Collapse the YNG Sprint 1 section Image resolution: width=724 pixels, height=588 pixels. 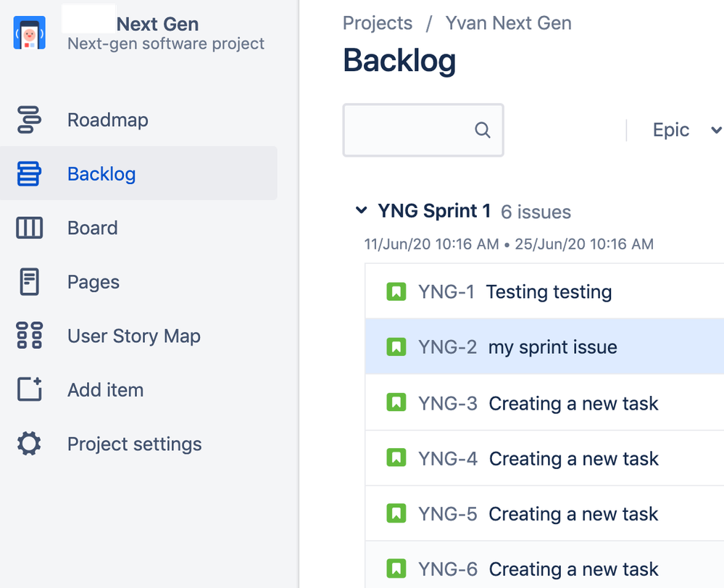[361, 211]
